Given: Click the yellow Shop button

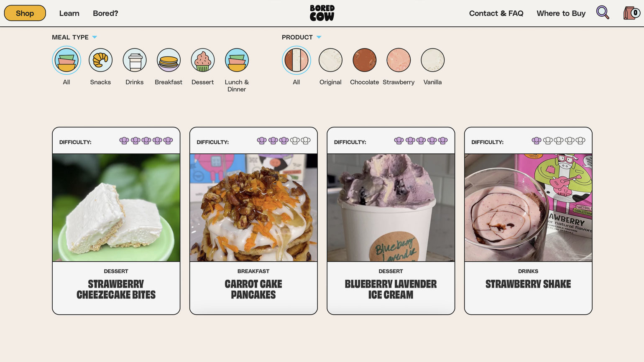Looking at the screenshot, I should click(25, 13).
